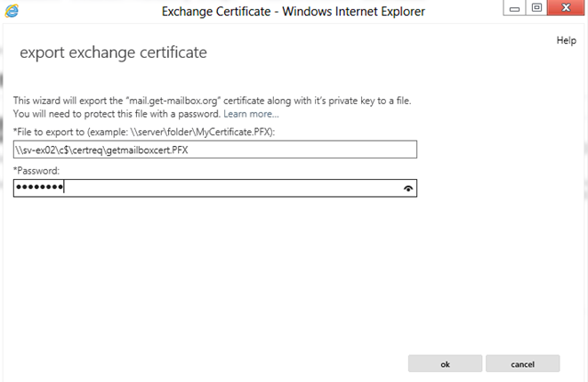Close the Exchange Certificate window

point(567,8)
